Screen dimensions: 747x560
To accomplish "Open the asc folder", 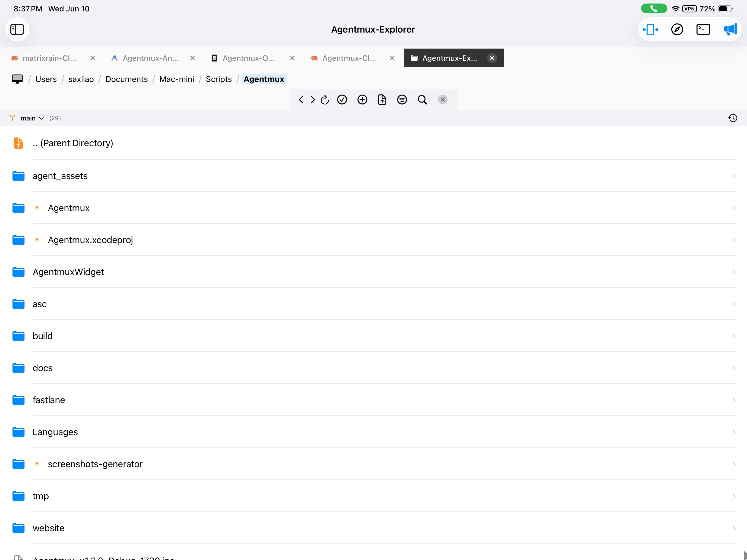I will tap(373, 304).
